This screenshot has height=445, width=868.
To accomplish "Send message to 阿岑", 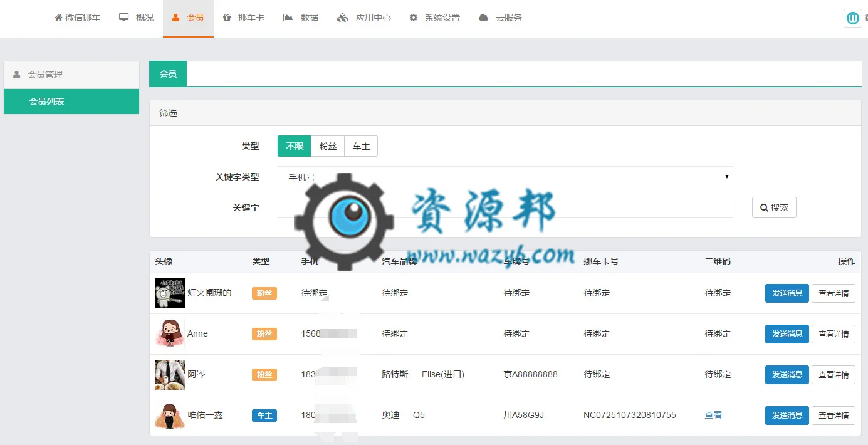I will 787,375.
